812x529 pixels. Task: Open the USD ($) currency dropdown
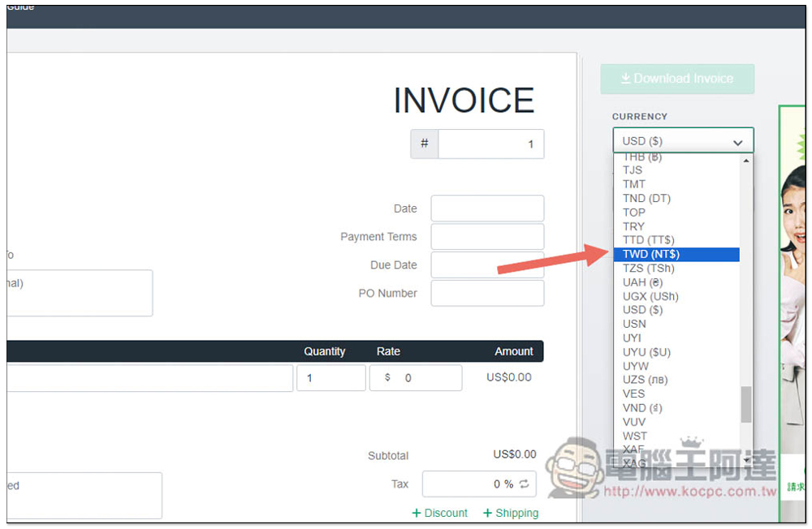point(683,141)
